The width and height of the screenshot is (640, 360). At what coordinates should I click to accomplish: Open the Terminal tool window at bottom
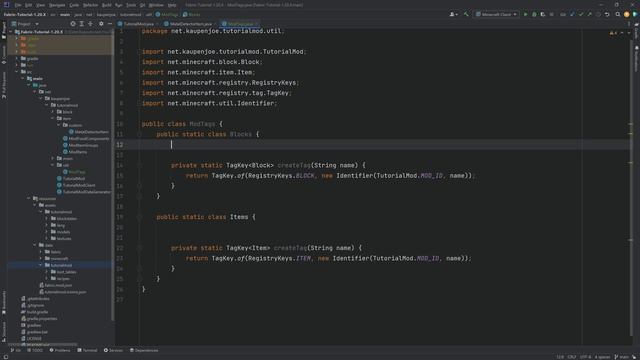[87, 350]
